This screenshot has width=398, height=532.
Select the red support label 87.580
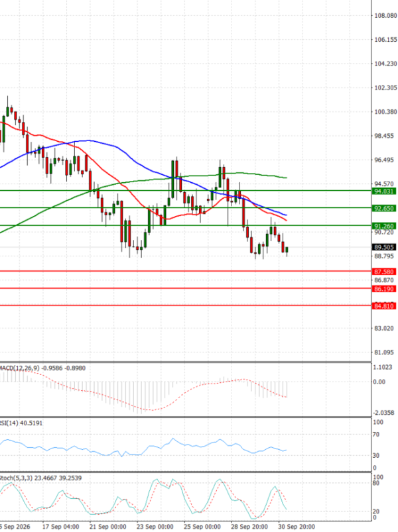pyautogui.click(x=384, y=272)
